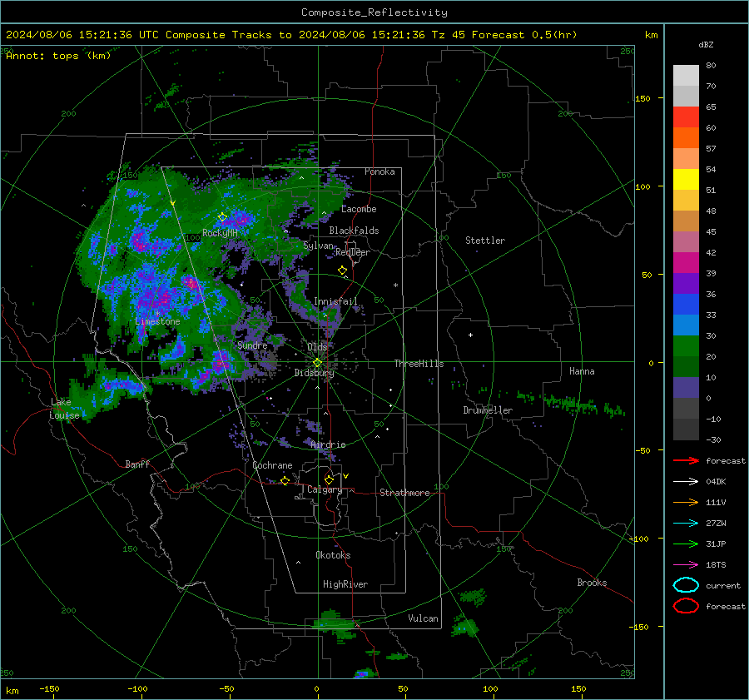This screenshot has width=749, height=700.
Task: Click the 'current' legend label
Action: 722,585
